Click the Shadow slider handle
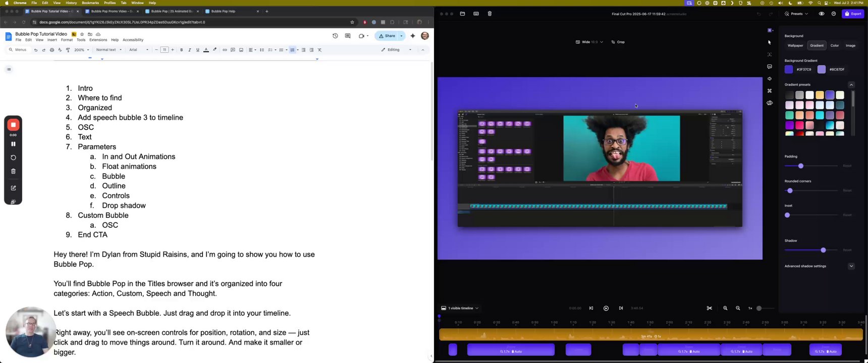The image size is (868, 363). (x=823, y=250)
